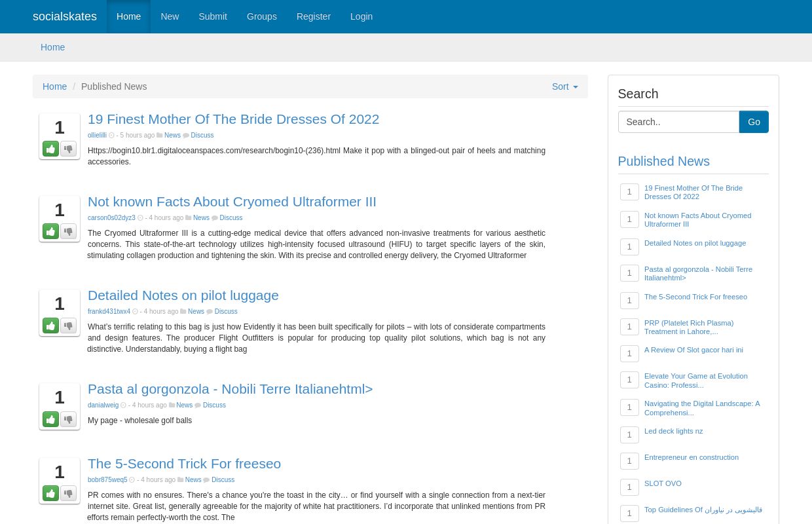This screenshot has height=524, width=812.
Task: Open the Submit menu in the navbar
Action: pos(213,16)
